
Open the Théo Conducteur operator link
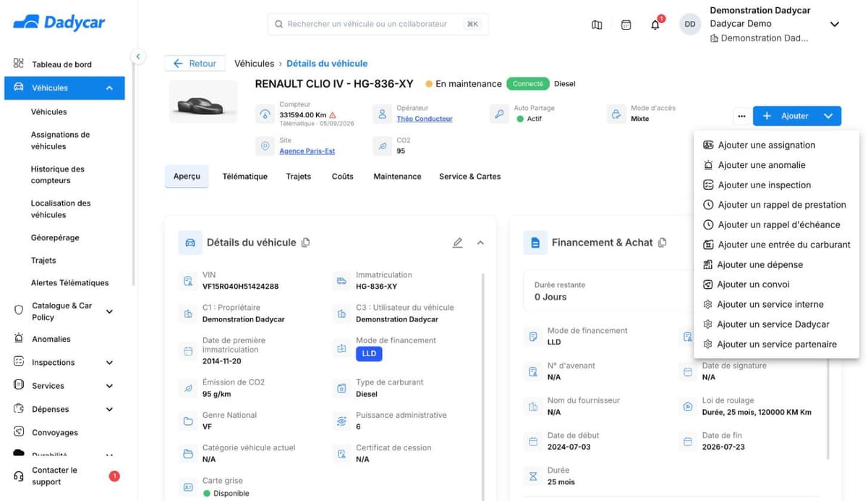pyautogui.click(x=425, y=119)
